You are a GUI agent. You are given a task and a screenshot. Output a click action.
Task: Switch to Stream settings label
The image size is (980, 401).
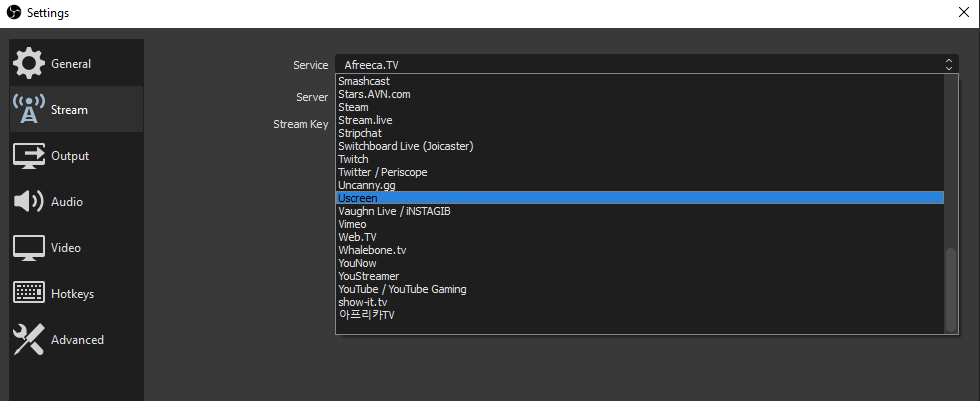(69, 110)
